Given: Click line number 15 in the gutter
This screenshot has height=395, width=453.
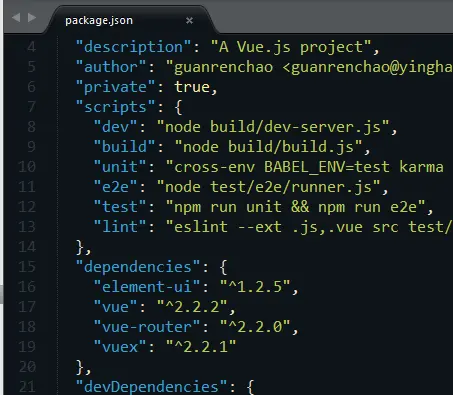Looking at the screenshot, I should [x=27, y=267].
